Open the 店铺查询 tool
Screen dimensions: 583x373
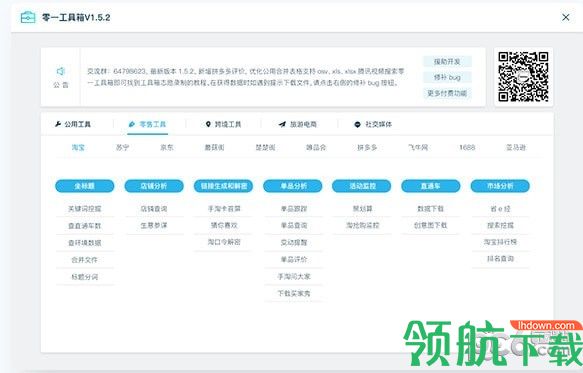[x=154, y=209]
